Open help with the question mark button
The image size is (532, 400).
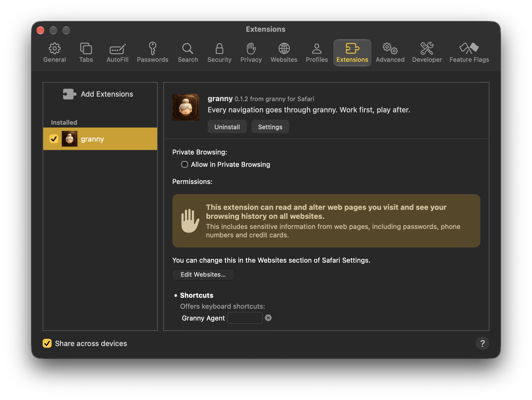(482, 343)
